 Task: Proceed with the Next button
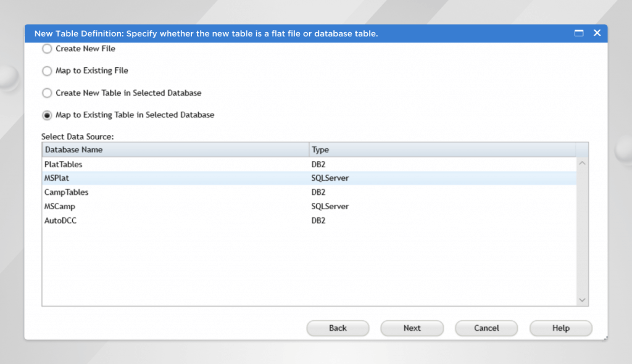412,328
